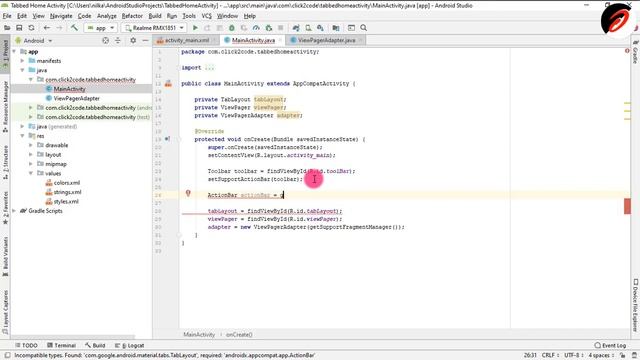Viewport: 640px width, 360px height.
Task: Toggle the Layout Captures side tab
Action: pos(5,312)
